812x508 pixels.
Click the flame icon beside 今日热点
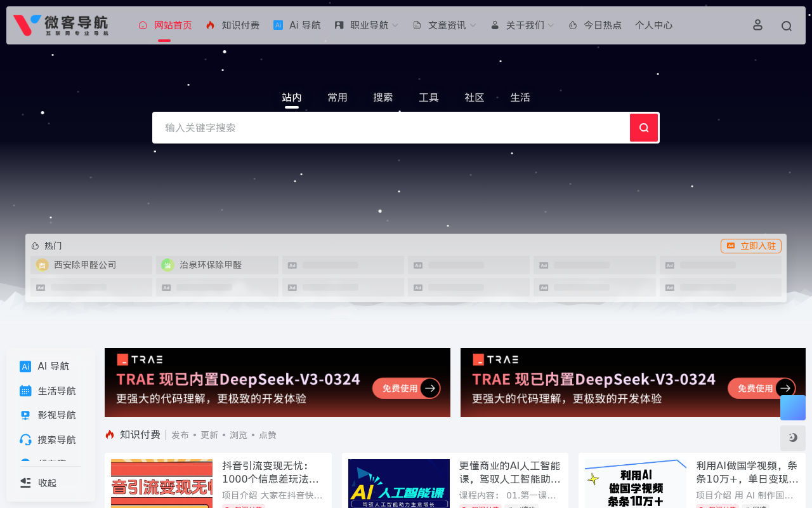573,25
